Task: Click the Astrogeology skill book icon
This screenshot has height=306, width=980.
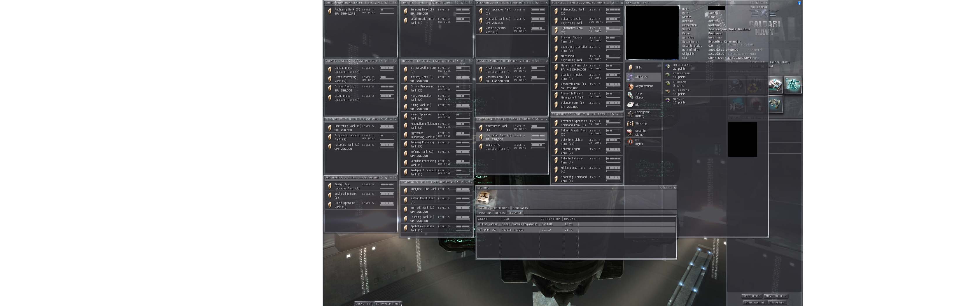Action: [x=556, y=11]
